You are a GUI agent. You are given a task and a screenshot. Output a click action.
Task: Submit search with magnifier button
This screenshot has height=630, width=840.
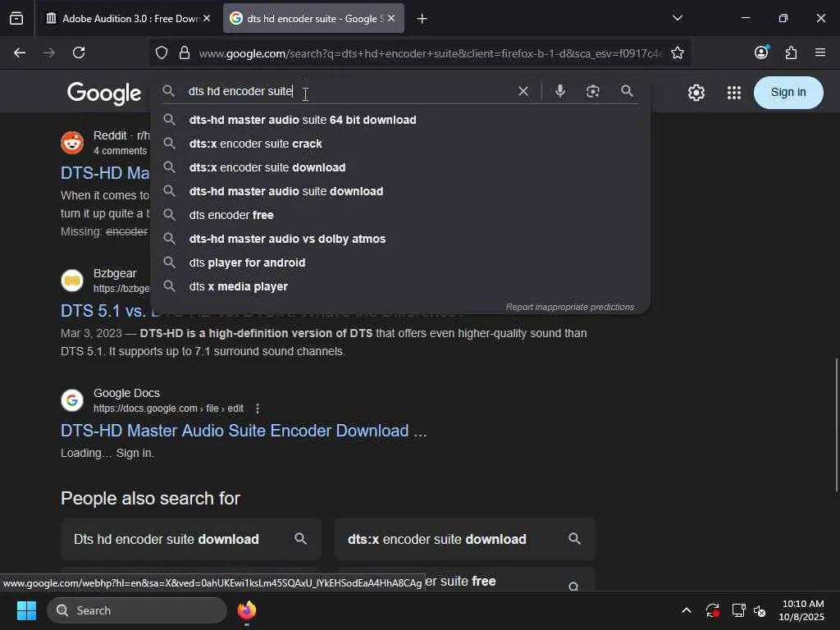(x=627, y=91)
